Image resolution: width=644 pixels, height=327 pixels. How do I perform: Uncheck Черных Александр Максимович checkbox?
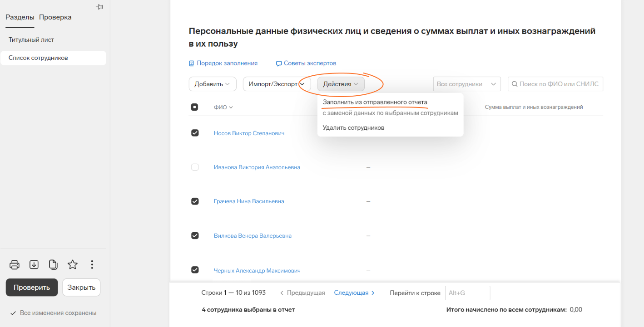(195, 270)
